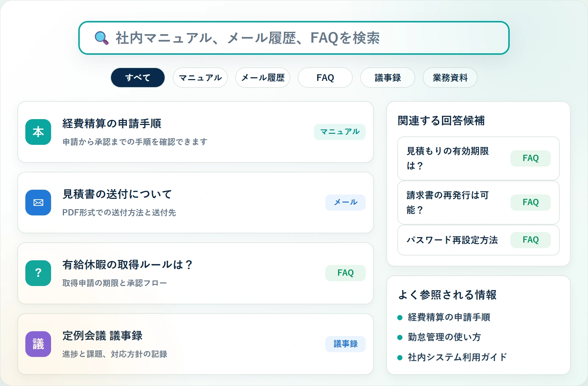Click the magnifying glass search icon

pyautogui.click(x=101, y=38)
